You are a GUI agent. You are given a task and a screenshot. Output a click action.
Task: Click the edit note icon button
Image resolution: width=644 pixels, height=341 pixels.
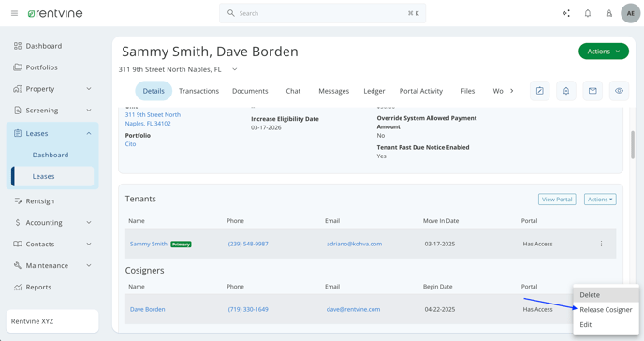click(540, 91)
